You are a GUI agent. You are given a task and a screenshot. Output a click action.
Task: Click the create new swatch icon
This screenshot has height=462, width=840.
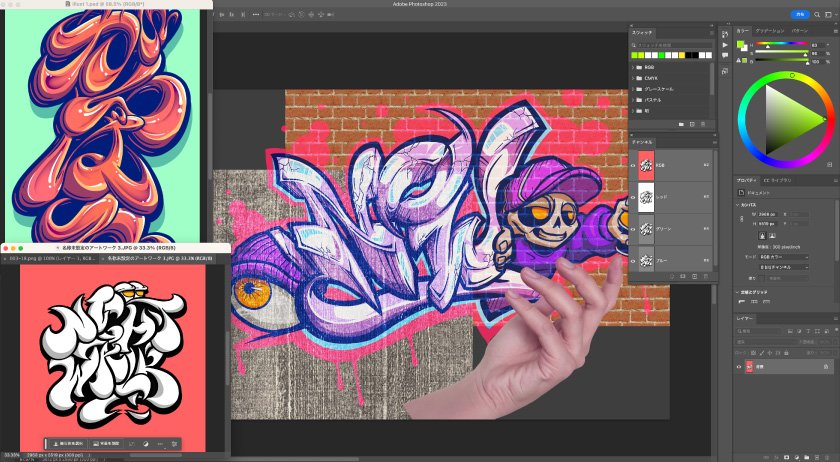[x=692, y=124]
